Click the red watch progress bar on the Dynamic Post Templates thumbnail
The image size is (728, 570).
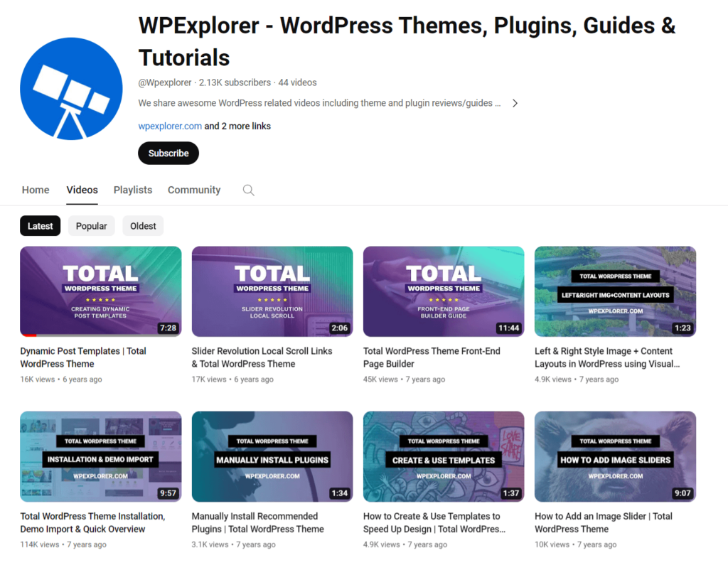[x=28, y=335]
